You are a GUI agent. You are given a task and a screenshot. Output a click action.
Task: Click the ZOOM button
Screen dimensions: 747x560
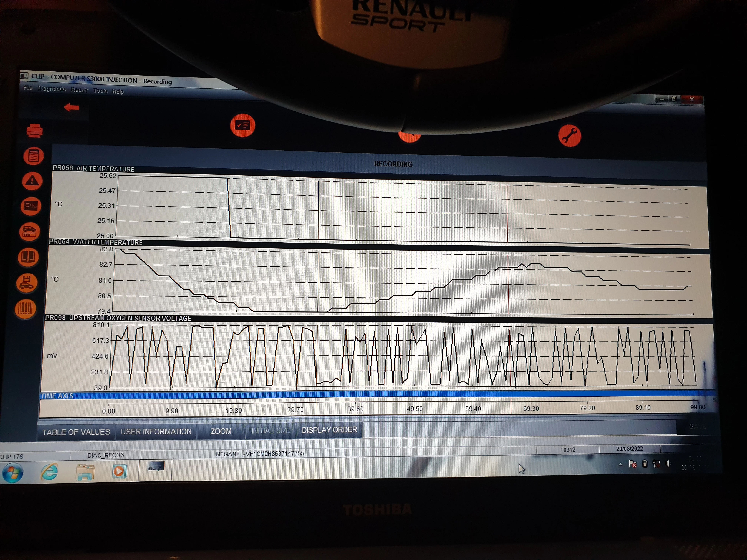(221, 431)
